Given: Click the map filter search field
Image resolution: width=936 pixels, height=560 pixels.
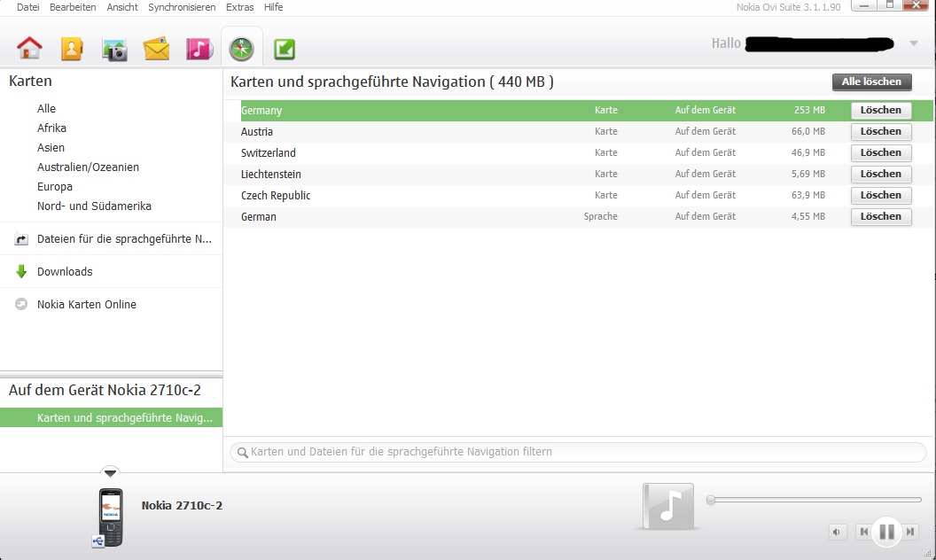Looking at the screenshot, I should 578,452.
